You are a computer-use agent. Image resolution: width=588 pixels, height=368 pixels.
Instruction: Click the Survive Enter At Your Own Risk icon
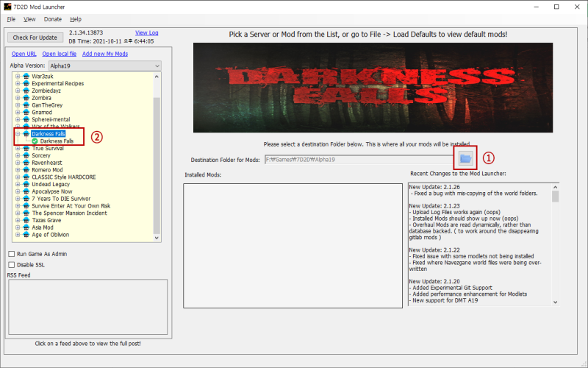click(x=26, y=206)
